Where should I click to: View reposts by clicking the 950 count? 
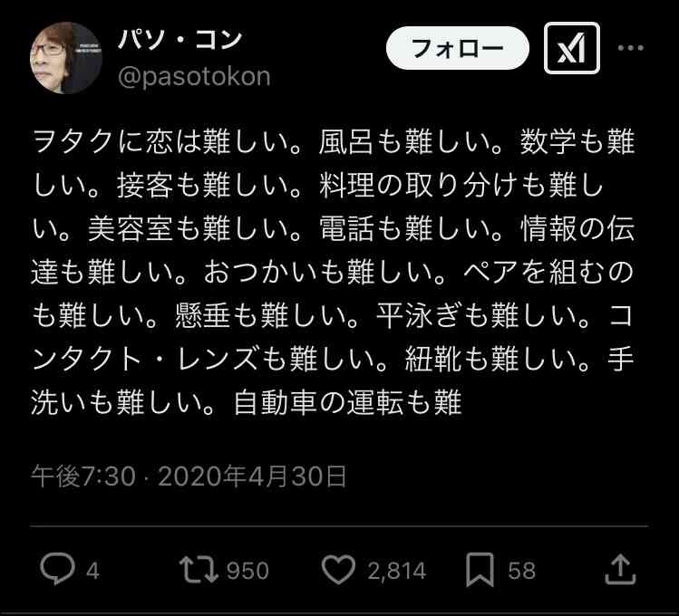click(247, 571)
